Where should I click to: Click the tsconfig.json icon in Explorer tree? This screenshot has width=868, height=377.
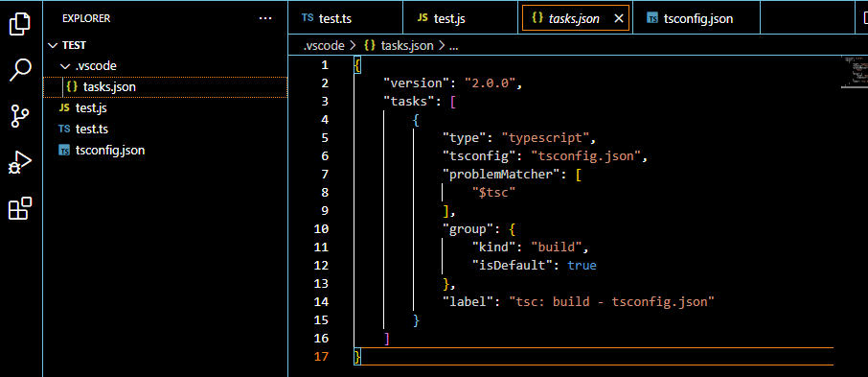[64, 151]
